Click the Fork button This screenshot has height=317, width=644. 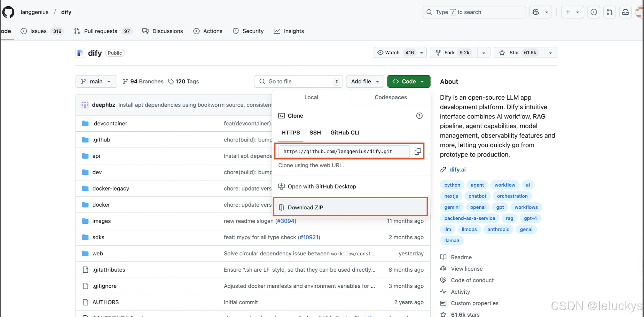pos(454,53)
